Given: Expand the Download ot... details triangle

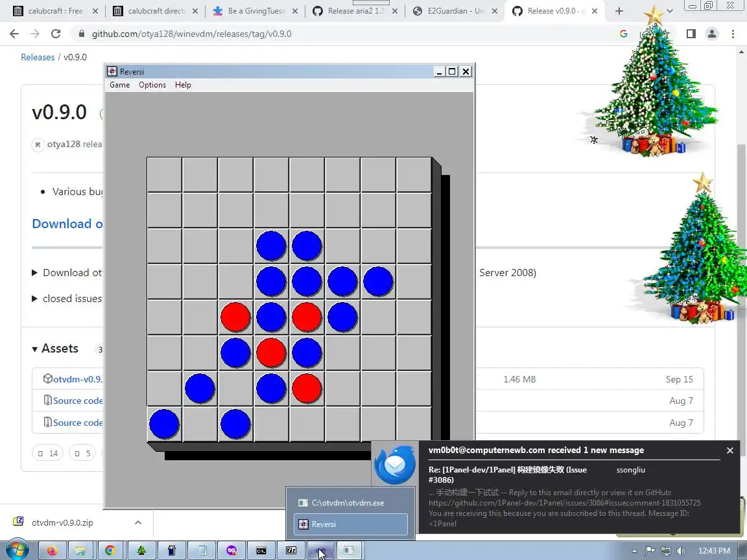Looking at the screenshot, I should click(x=34, y=273).
